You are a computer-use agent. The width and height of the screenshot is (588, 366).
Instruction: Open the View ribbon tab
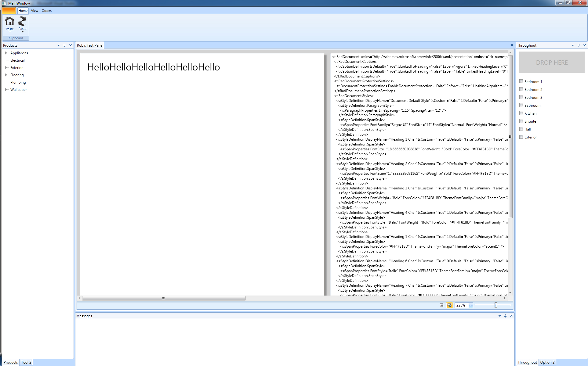(34, 11)
